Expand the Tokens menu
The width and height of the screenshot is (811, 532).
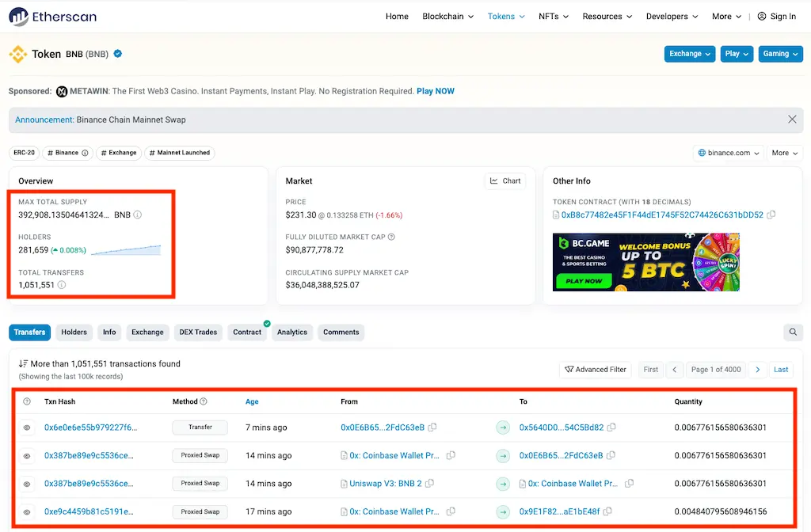click(506, 17)
